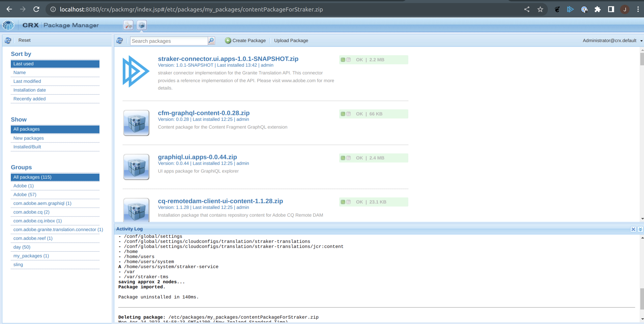The height and width of the screenshot is (324, 644).
Task: Select group Adobe (1)
Action: (x=55, y=186)
